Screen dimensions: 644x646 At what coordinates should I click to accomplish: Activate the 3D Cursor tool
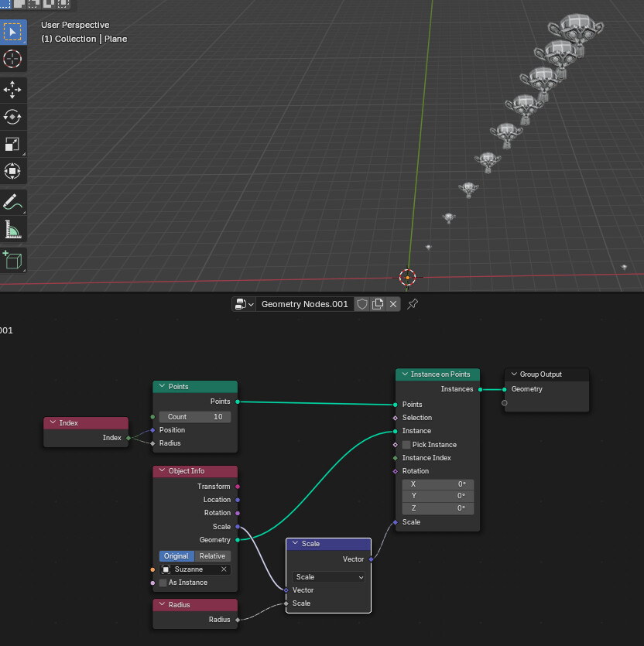tap(13, 59)
